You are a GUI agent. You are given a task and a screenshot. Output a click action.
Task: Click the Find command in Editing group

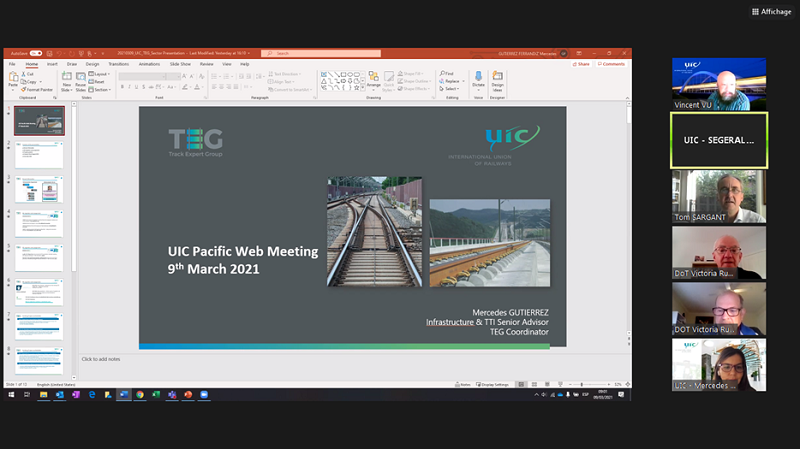[x=446, y=73]
